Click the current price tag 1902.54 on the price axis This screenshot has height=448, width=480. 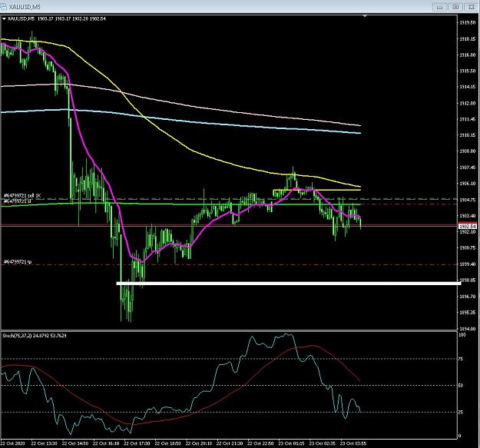[x=468, y=226]
